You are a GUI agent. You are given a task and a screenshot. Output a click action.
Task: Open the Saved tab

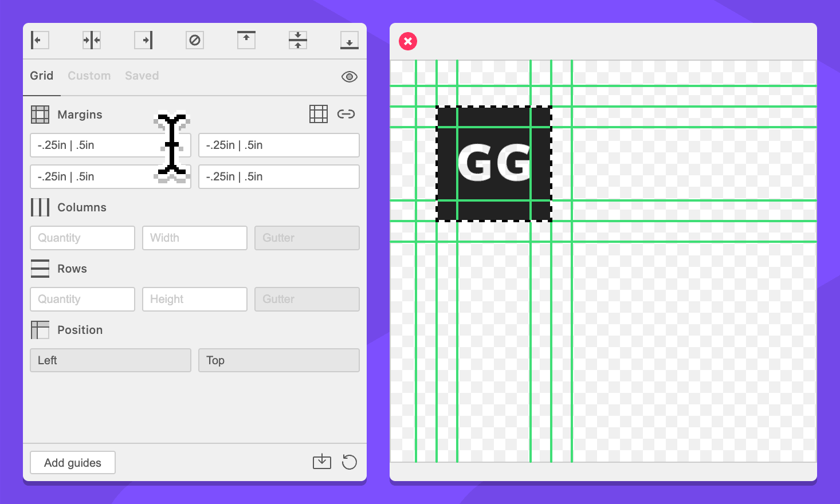coord(142,76)
